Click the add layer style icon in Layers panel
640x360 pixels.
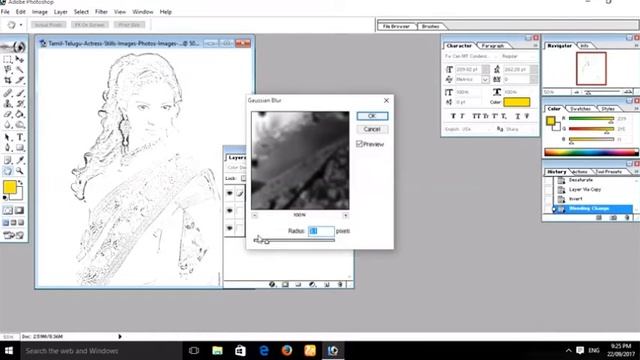coord(272,284)
